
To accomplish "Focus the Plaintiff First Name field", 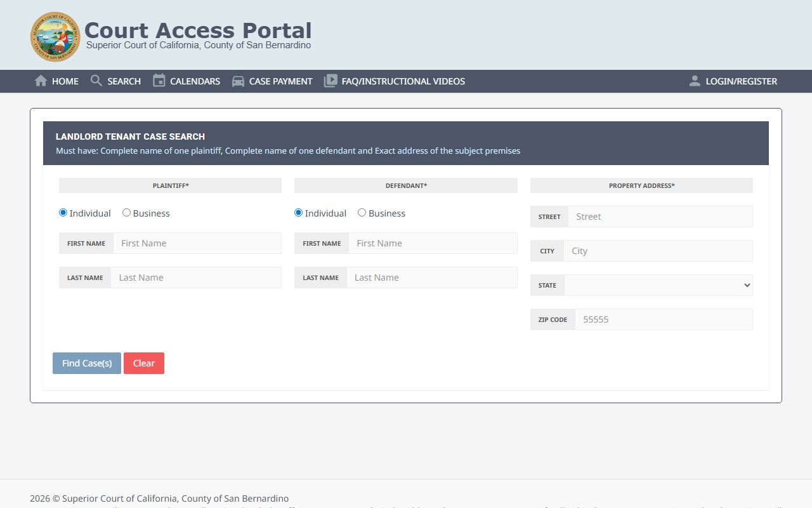I will [x=197, y=243].
